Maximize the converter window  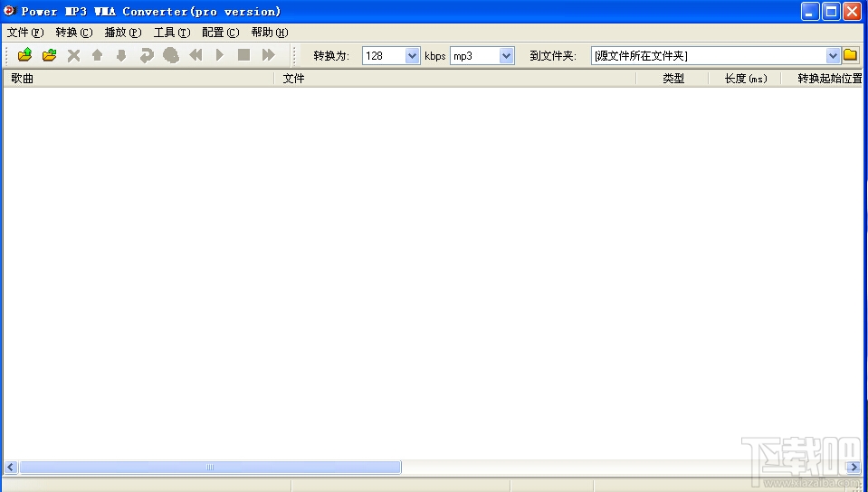coord(831,11)
